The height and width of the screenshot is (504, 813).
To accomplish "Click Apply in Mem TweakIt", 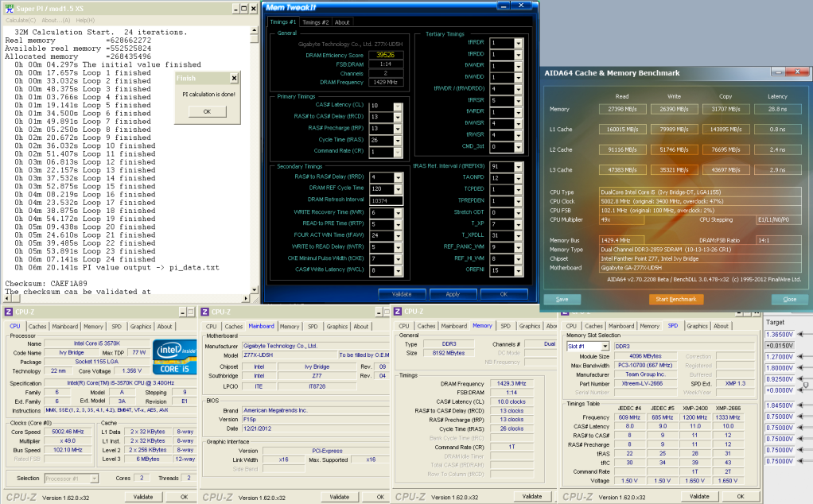I will pos(452,294).
